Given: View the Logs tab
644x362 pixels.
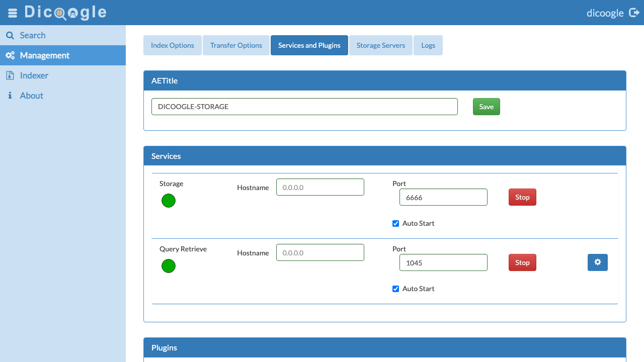Looking at the screenshot, I should click(x=428, y=45).
